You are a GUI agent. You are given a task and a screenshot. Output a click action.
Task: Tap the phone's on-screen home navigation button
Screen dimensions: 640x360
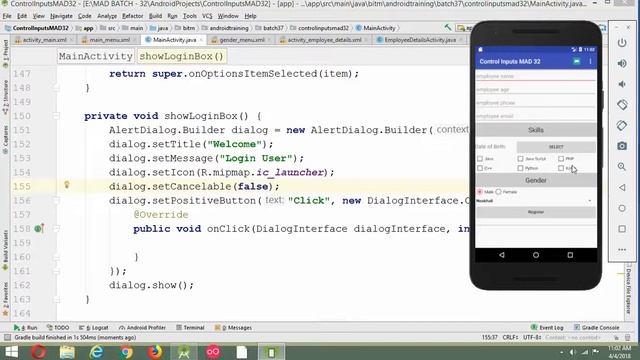coord(536,255)
